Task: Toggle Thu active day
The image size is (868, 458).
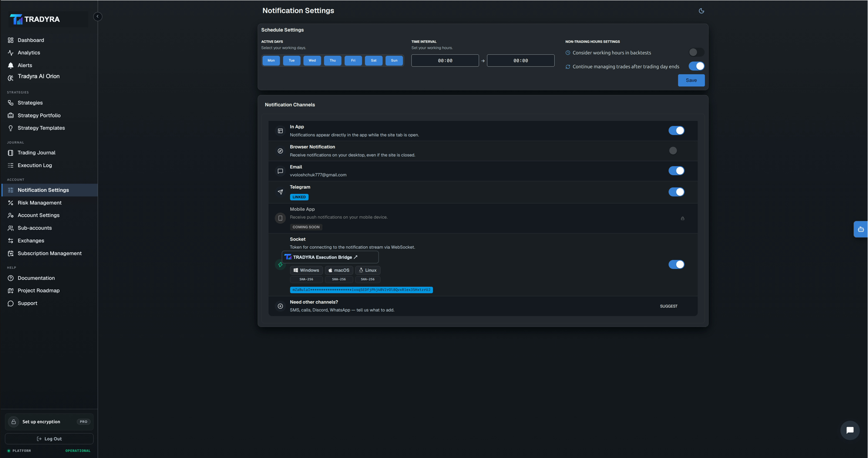Action: pyautogui.click(x=333, y=61)
